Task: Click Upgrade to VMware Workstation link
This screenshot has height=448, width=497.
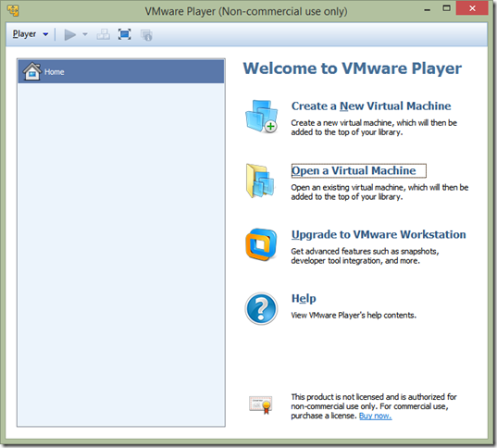Action: click(379, 234)
